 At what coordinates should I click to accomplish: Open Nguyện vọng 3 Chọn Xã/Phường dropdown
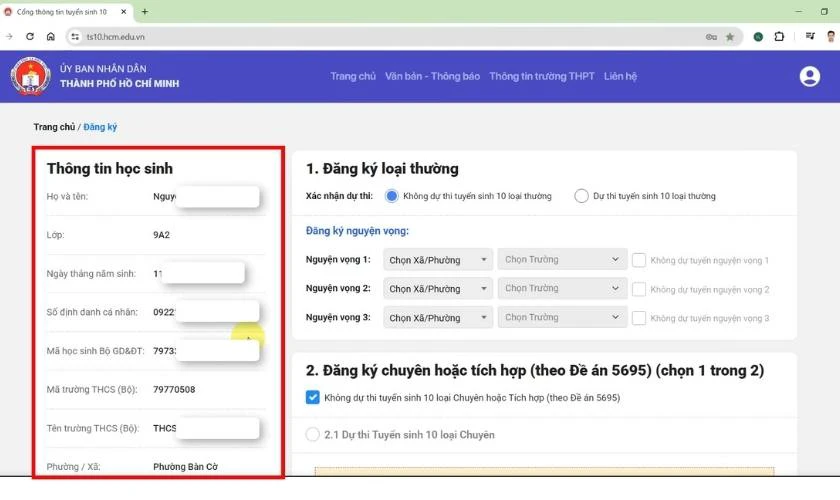point(437,318)
